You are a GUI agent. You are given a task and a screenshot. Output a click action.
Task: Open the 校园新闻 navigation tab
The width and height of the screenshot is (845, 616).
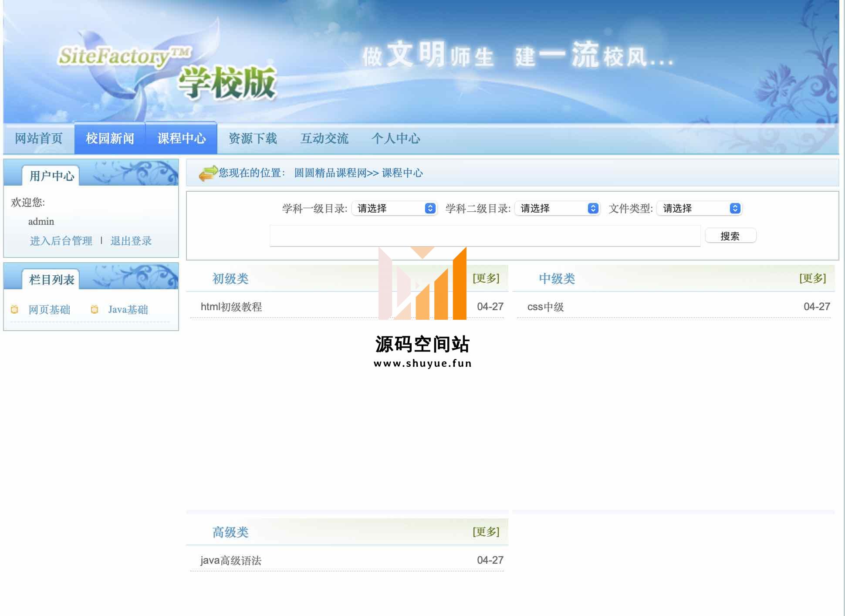110,139
